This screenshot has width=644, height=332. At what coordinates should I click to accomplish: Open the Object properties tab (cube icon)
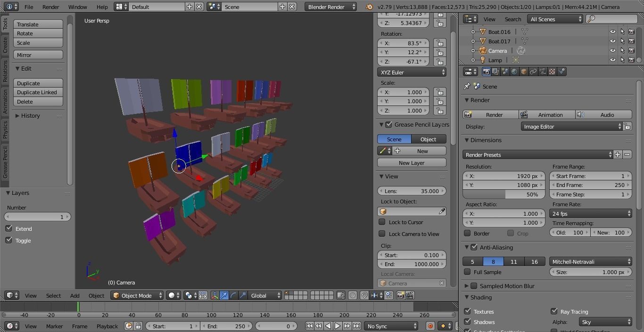(524, 72)
